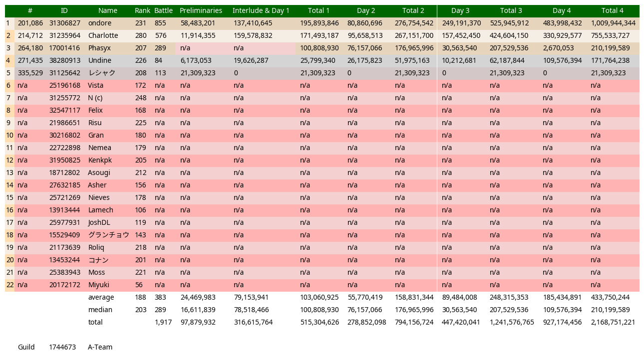Select the Asher name cell
Image resolution: width=644 pixels, height=359 pixels.
pos(97,185)
